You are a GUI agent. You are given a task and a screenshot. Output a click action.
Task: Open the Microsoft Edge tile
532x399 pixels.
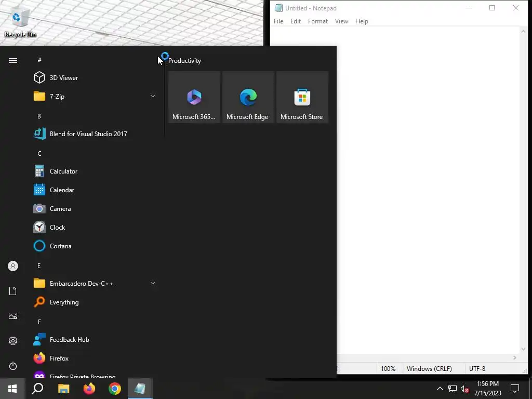point(248,97)
